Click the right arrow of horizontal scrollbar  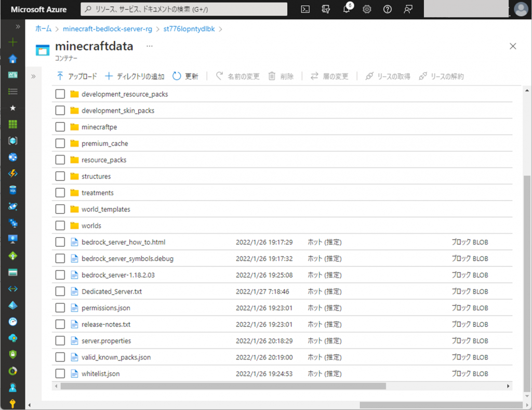[x=508, y=386]
